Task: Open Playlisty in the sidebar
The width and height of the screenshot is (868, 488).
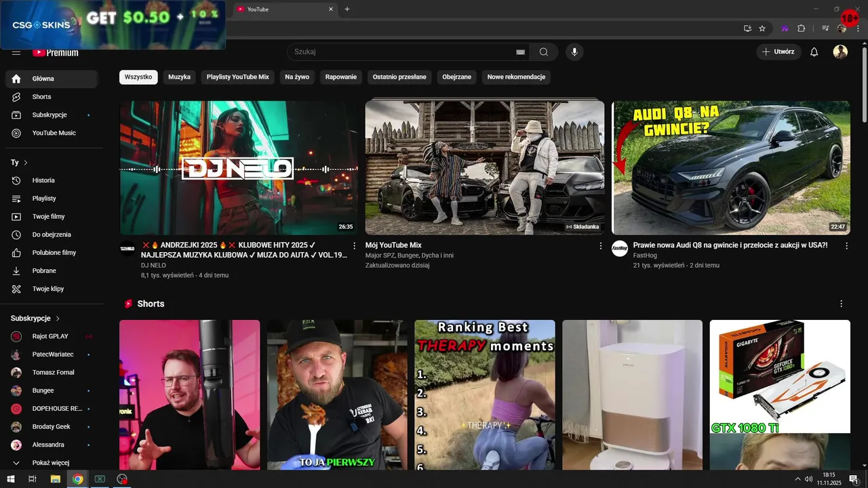Action: (52, 199)
